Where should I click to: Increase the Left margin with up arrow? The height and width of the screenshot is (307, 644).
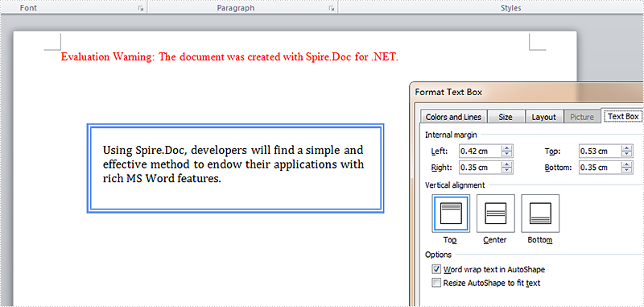507,148
